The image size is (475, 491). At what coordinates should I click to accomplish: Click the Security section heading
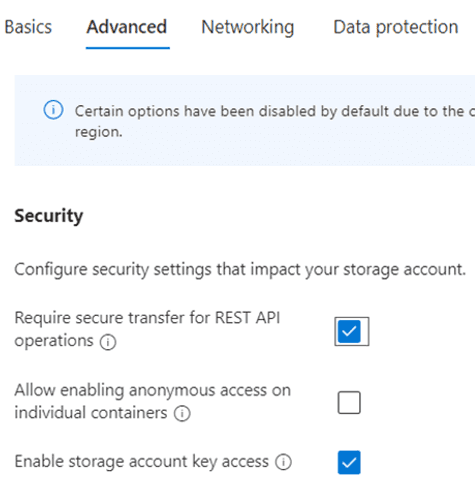click(x=49, y=216)
